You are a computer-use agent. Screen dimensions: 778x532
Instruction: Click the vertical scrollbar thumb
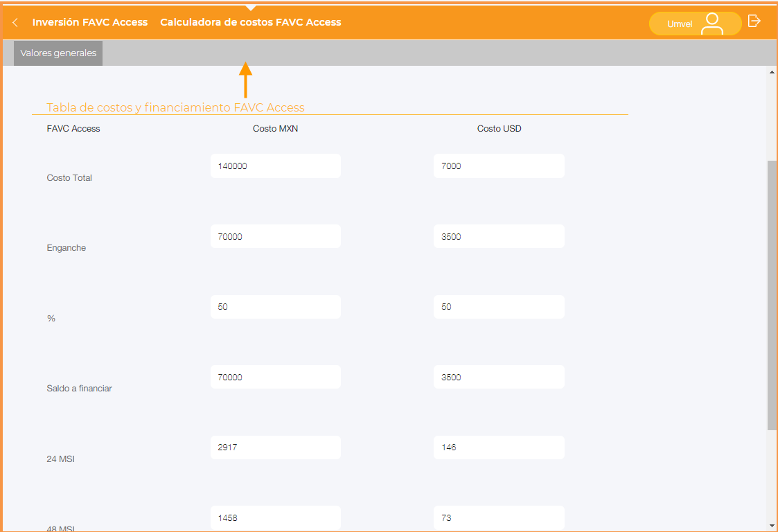772,295
